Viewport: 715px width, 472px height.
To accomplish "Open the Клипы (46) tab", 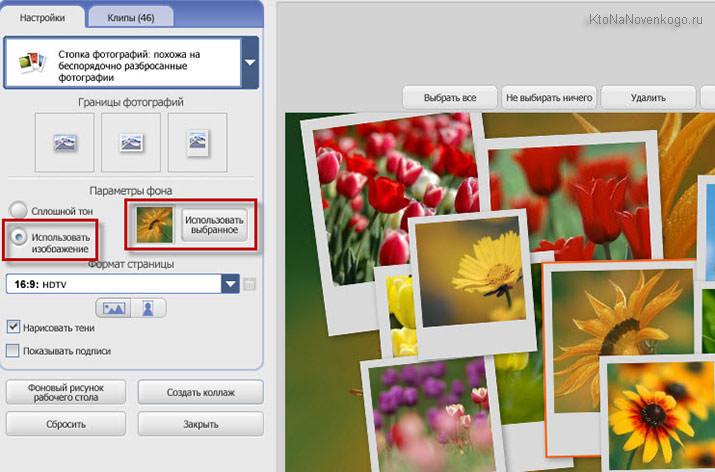I will (131, 18).
